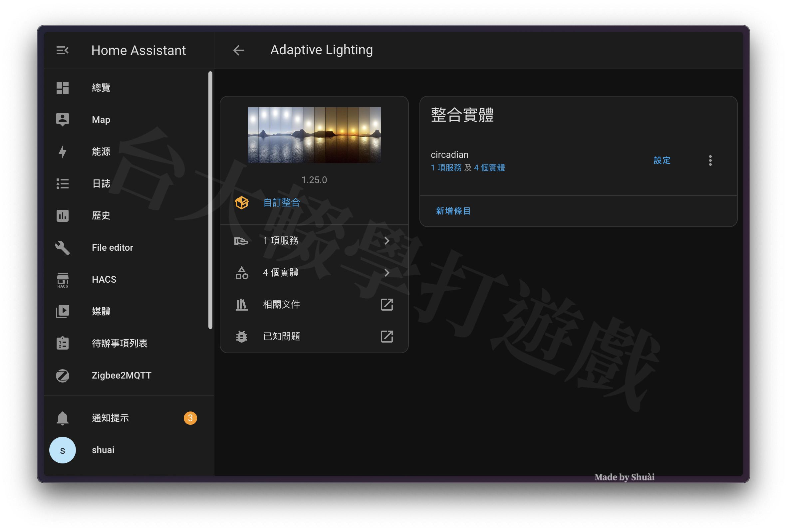Go back using the arrow icon
The width and height of the screenshot is (787, 532).
pyautogui.click(x=238, y=51)
